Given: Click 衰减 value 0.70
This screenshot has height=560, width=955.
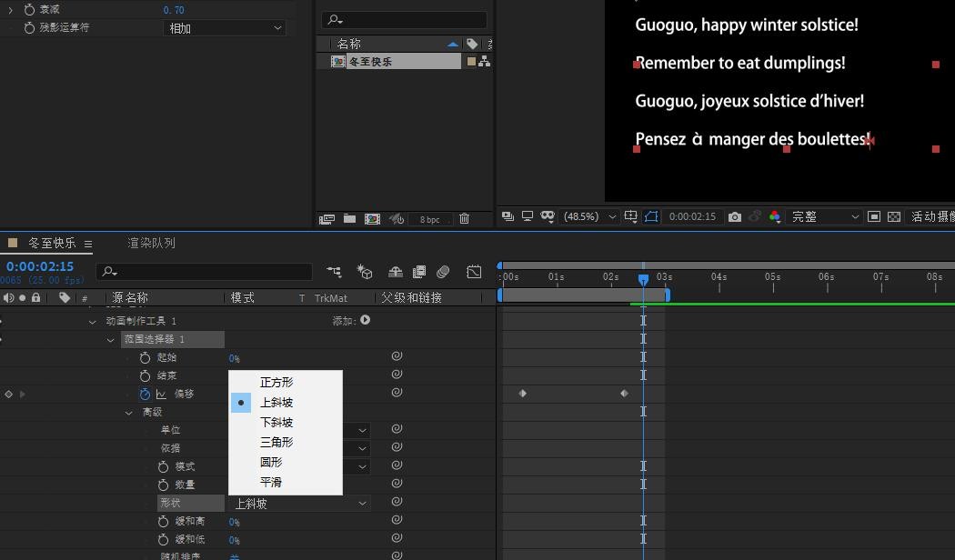Looking at the screenshot, I should [174, 10].
